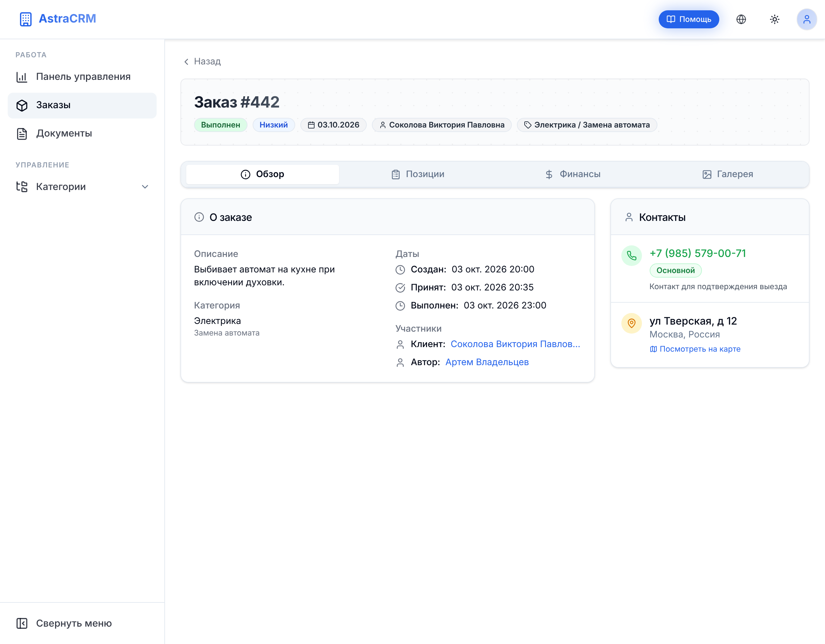The height and width of the screenshot is (644, 825).
Task: Expand the Категории chevron
Action: [x=145, y=187]
